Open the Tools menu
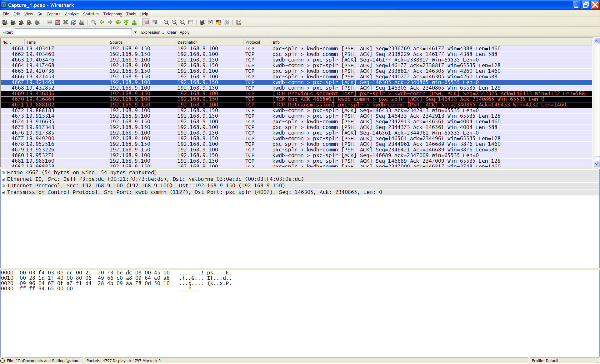The image size is (600, 364). click(x=131, y=14)
